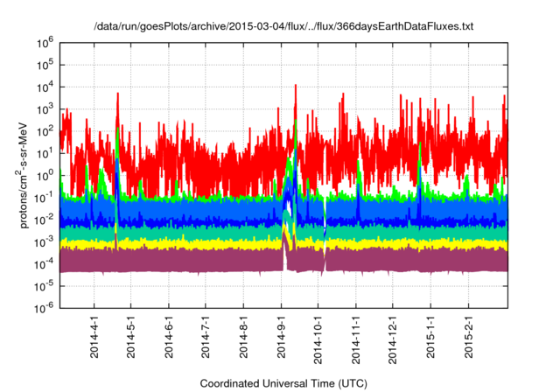Click the 10^6 y-axis tick label
The width and height of the screenshot is (560, 392).
coord(45,43)
